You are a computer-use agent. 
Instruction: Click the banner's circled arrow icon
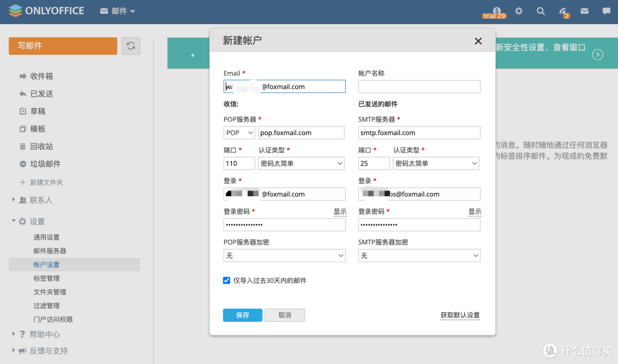(597, 54)
